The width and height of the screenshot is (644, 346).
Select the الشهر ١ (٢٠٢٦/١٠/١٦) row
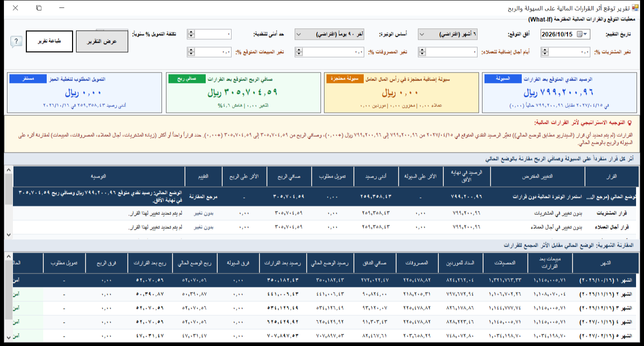click(x=325, y=280)
